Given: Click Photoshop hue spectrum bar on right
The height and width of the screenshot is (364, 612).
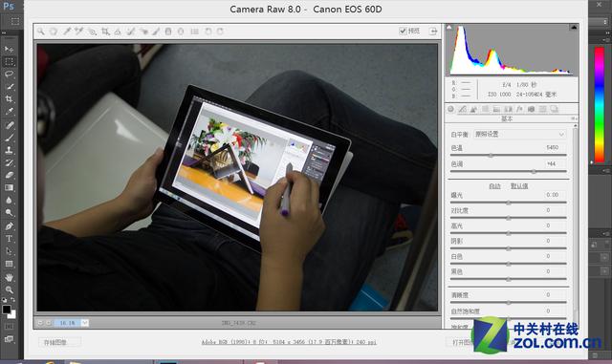Looking at the screenshot, I should [x=599, y=104].
